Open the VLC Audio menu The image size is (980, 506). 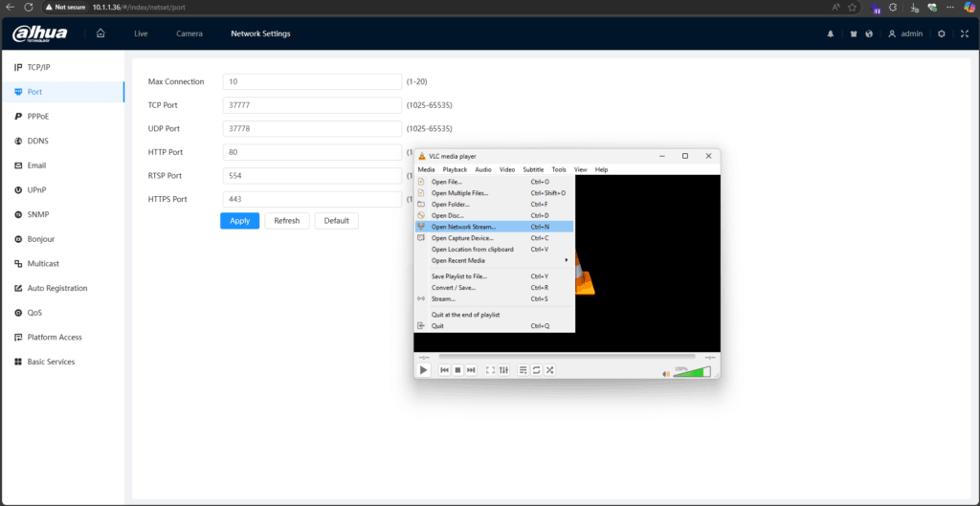point(483,169)
